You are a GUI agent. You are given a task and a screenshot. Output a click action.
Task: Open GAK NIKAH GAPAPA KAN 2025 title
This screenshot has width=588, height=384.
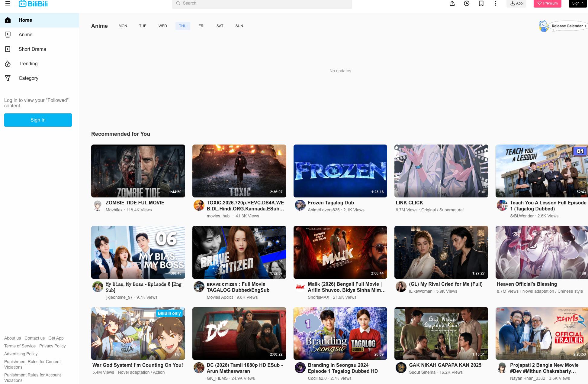[x=445, y=365]
